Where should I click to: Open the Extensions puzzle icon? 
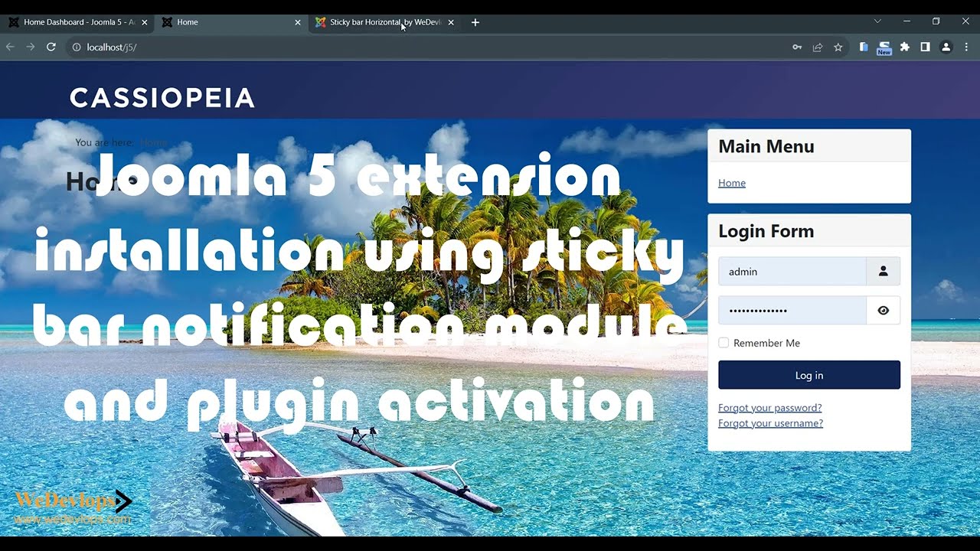pos(905,47)
